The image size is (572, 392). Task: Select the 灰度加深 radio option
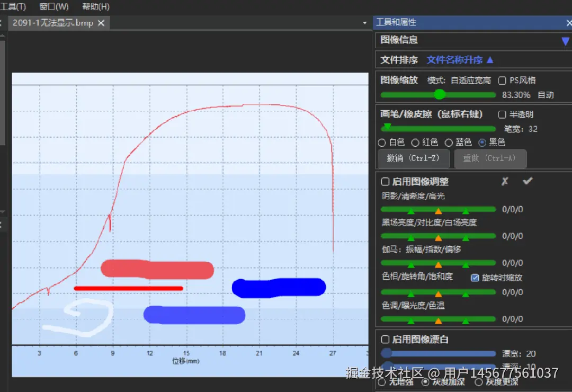coord(425,382)
